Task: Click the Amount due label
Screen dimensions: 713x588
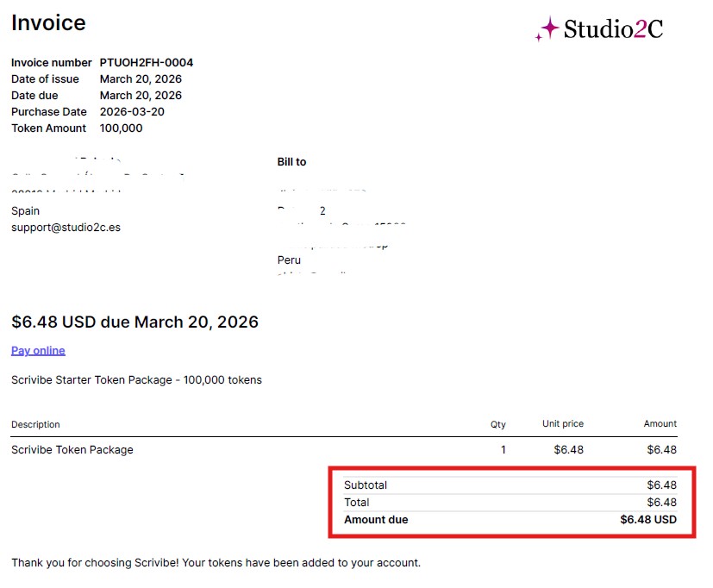Action: tap(376, 520)
